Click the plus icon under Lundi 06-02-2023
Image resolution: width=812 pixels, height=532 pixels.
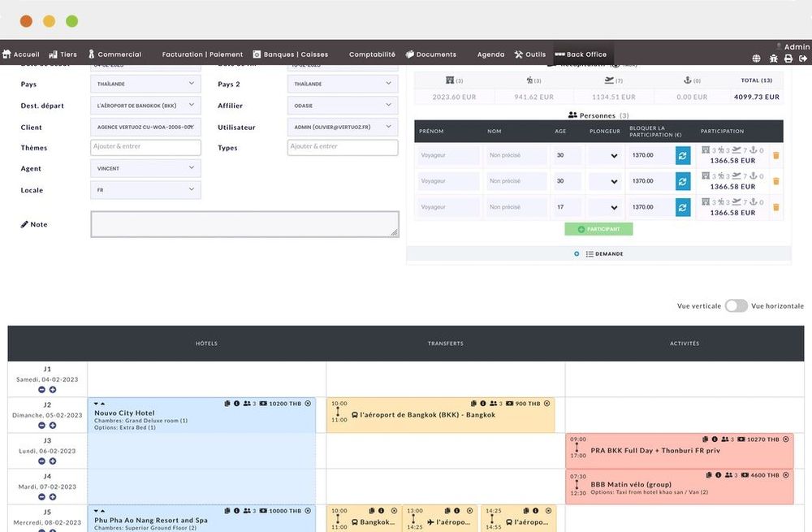(x=52, y=461)
